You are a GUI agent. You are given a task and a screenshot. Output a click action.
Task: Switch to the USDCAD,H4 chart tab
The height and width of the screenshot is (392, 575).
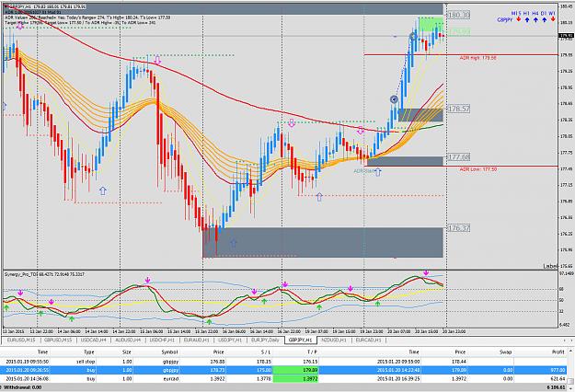coord(94,340)
